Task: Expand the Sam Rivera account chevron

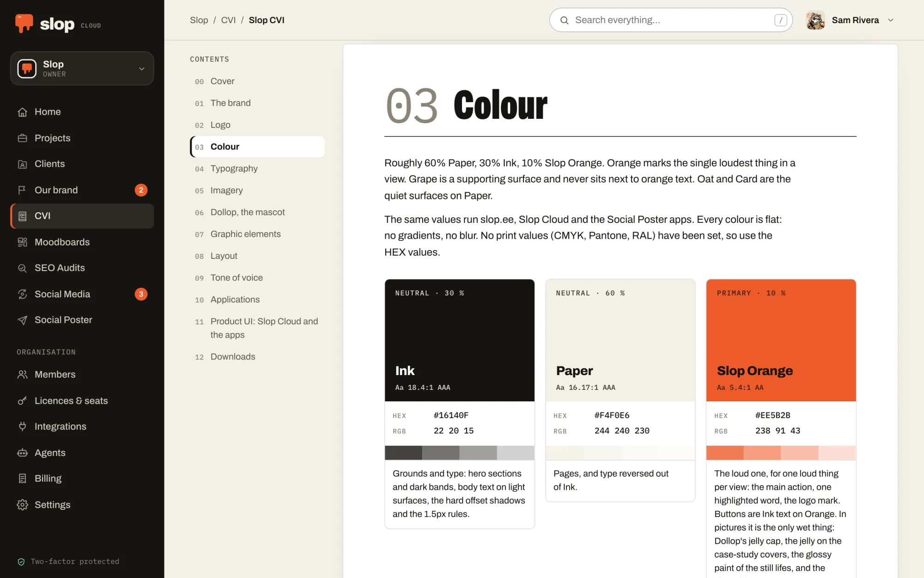Action: pos(891,20)
